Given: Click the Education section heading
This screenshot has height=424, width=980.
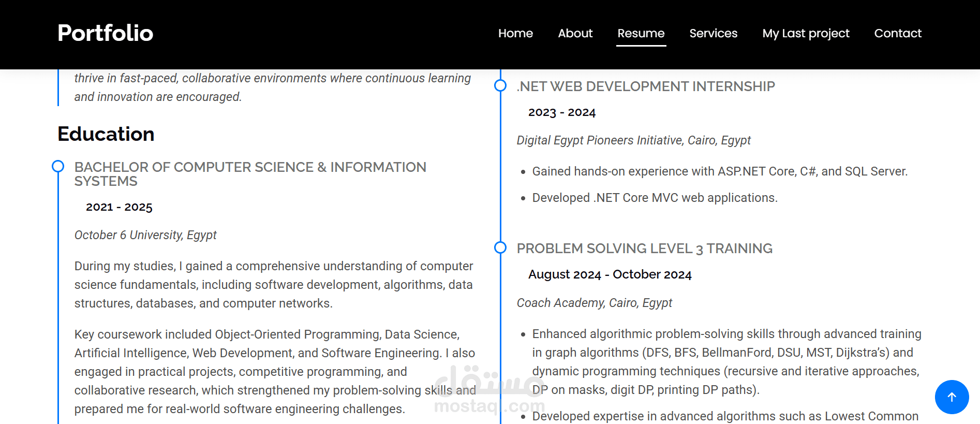Looking at the screenshot, I should click(106, 134).
